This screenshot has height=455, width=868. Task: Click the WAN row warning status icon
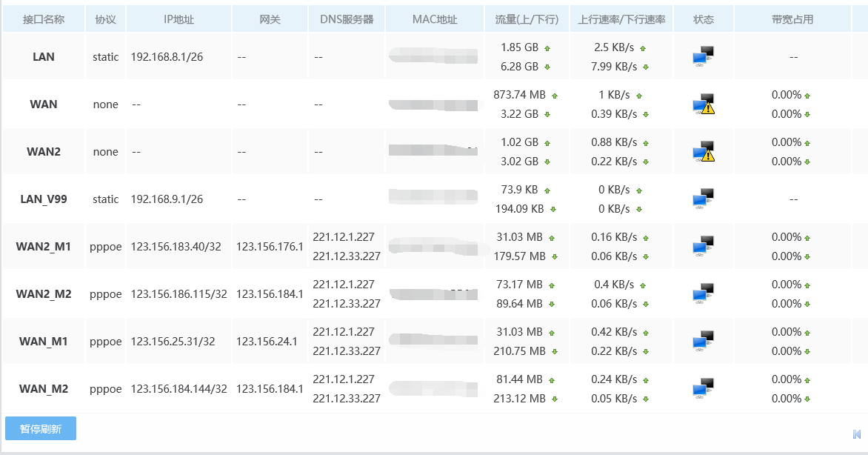tap(704, 104)
